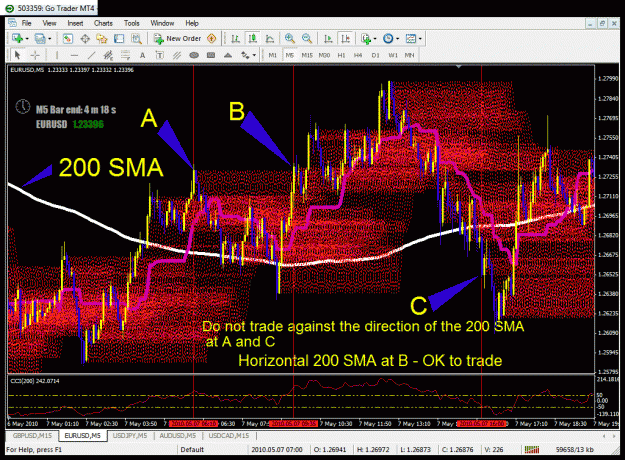
Task: Open the File menu
Action: point(26,23)
